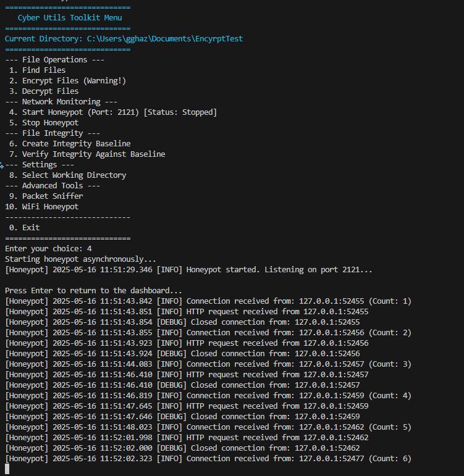Click log line with '(Count: 4)'

(208, 396)
